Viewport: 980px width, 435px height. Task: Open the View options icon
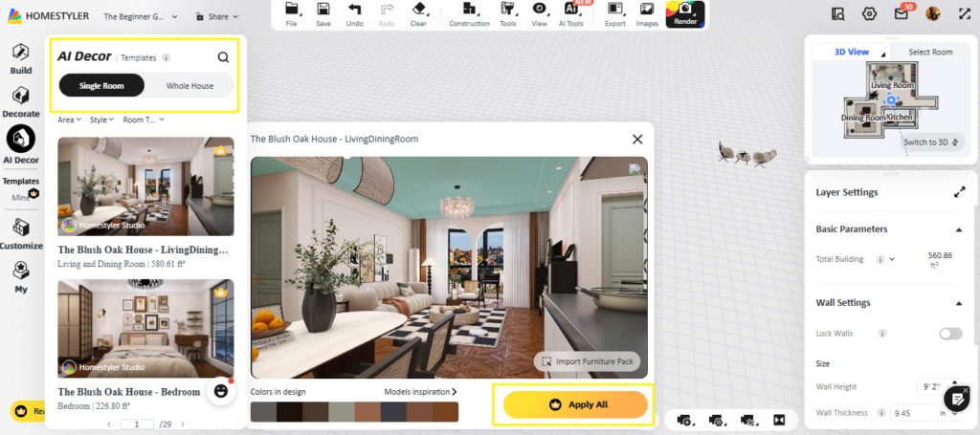(x=539, y=14)
